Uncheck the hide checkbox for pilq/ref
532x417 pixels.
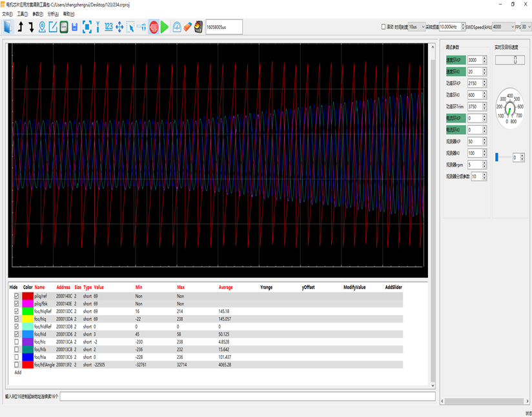tap(17, 296)
